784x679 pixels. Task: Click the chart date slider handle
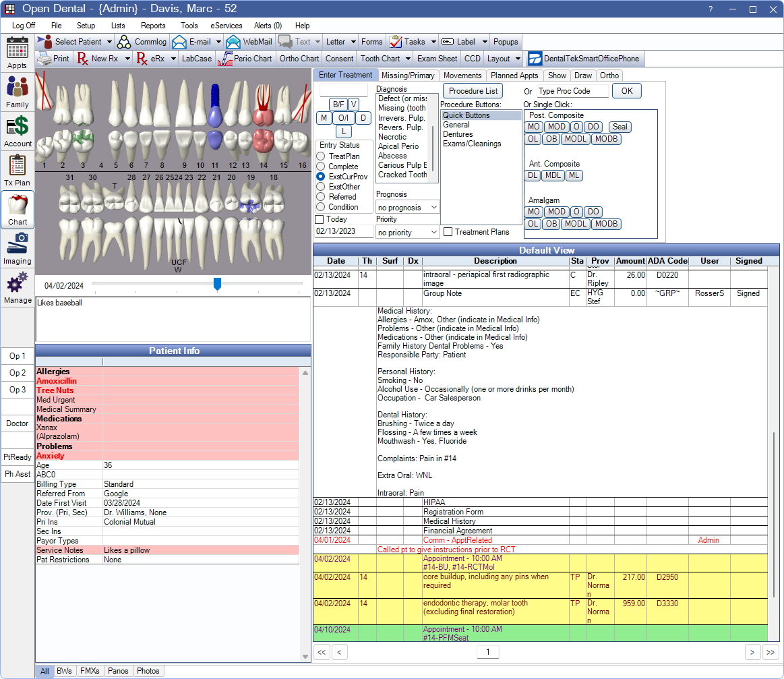click(217, 284)
